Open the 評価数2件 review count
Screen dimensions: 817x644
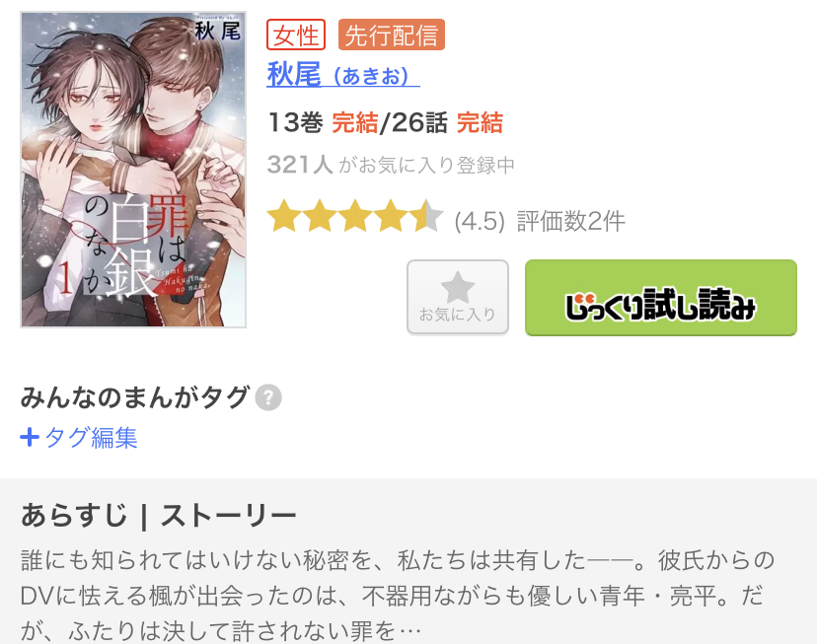(x=570, y=221)
